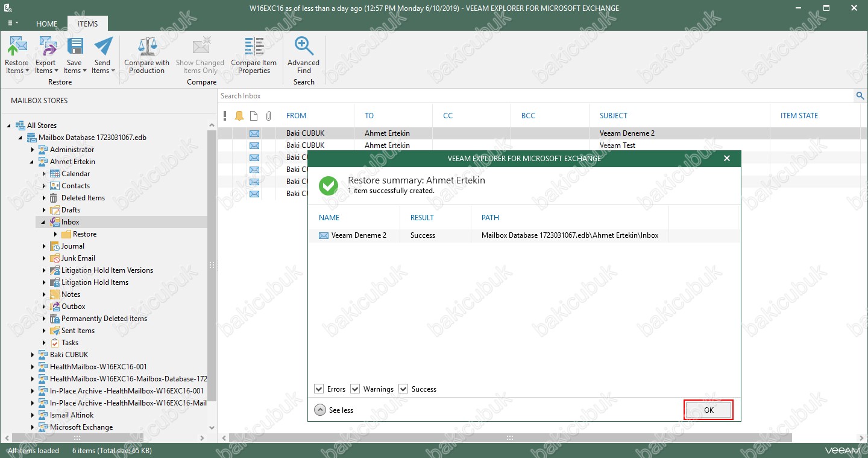Expand the Microsoft Exchange mailbox node

pos(33,427)
